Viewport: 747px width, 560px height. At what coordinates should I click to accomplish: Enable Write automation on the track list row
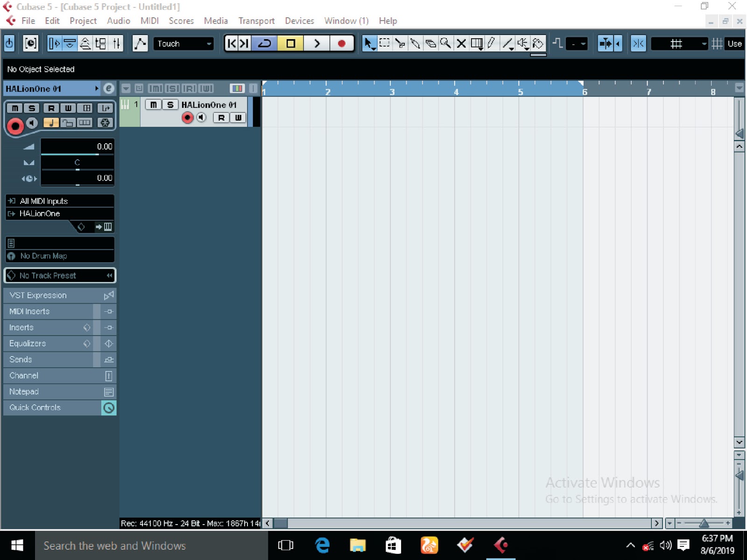pyautogui.click(x=238, y=118)
